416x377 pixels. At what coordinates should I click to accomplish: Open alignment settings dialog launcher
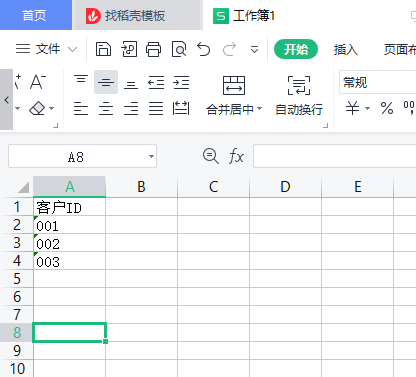pos(326,126)
